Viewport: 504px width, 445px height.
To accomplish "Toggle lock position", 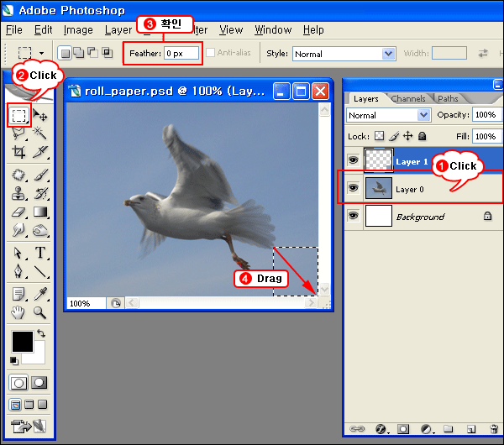I will click(x=408, y=136).
